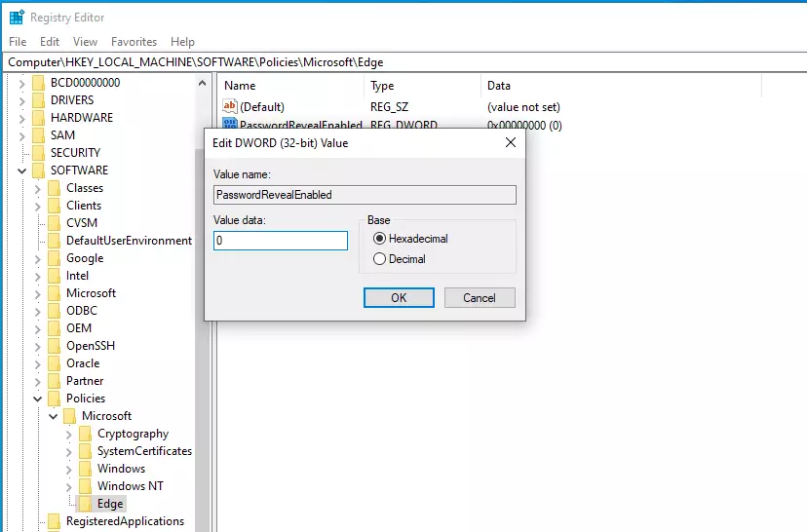Image resolution: width=807 pixels, height=532 pixels.
Task: Click the Registry Editor app icon
Action: pyautogui.click(x=17, y=17)
